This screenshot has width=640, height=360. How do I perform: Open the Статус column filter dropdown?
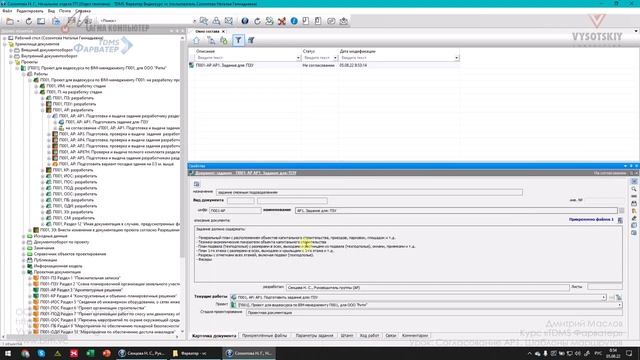(335, 58)
